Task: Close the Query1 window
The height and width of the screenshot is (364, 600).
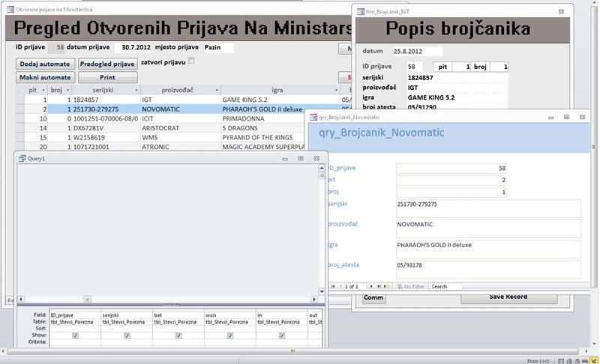Action: click(316, 158)
